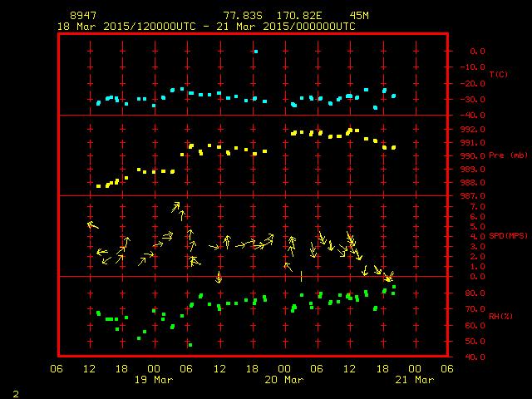The height and width of the screenshot is (399, 532).
Task: Click the 50.0 humidity tick value
Action: tap(475, 342)
